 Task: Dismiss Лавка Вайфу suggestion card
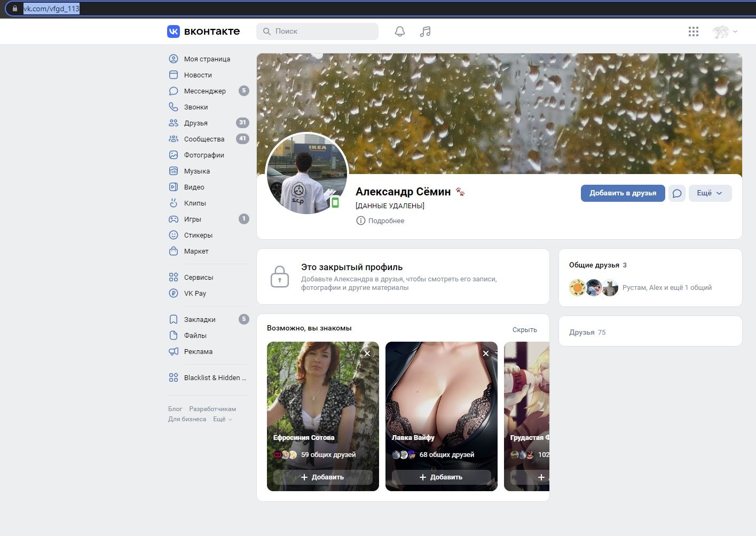coord(486,353)
